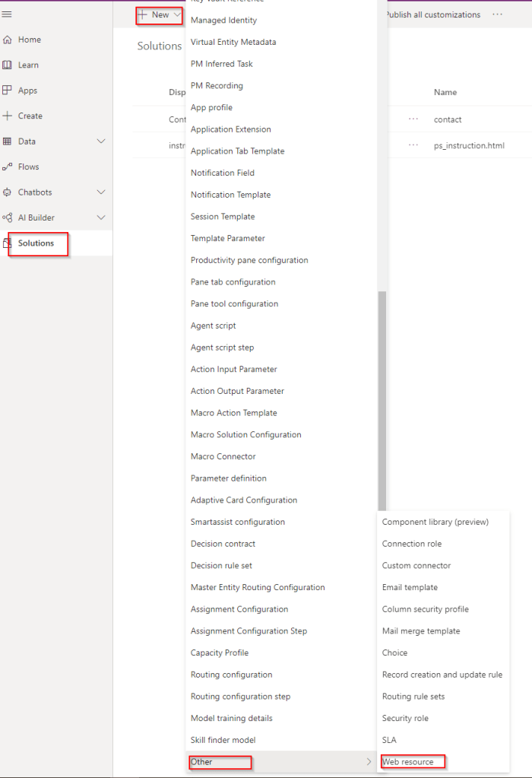Expand the Data section chevron
Screen dimensions: 532x778
[102, 141]
